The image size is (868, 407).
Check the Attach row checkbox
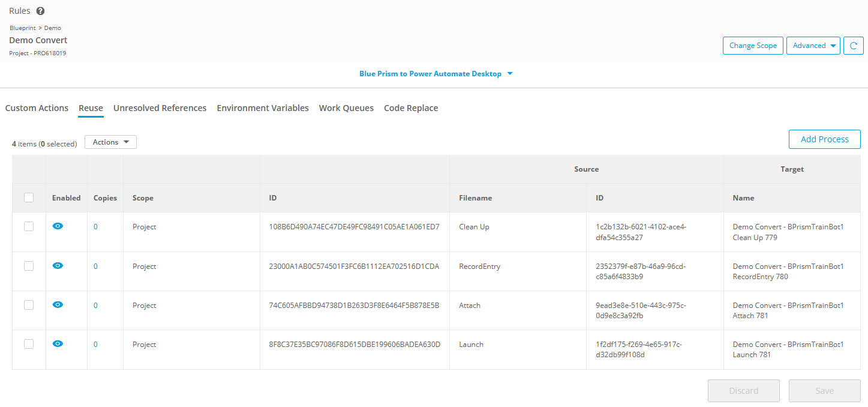(29, 305)
